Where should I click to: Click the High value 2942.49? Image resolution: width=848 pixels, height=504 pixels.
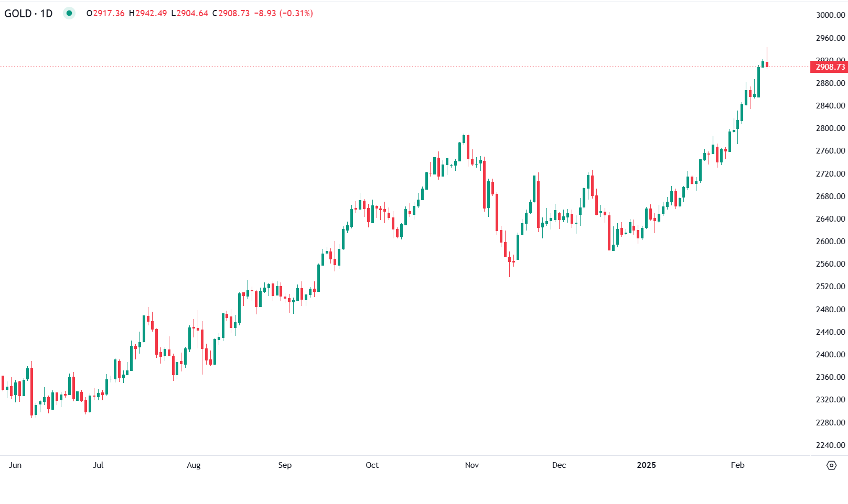pos(151,13)
